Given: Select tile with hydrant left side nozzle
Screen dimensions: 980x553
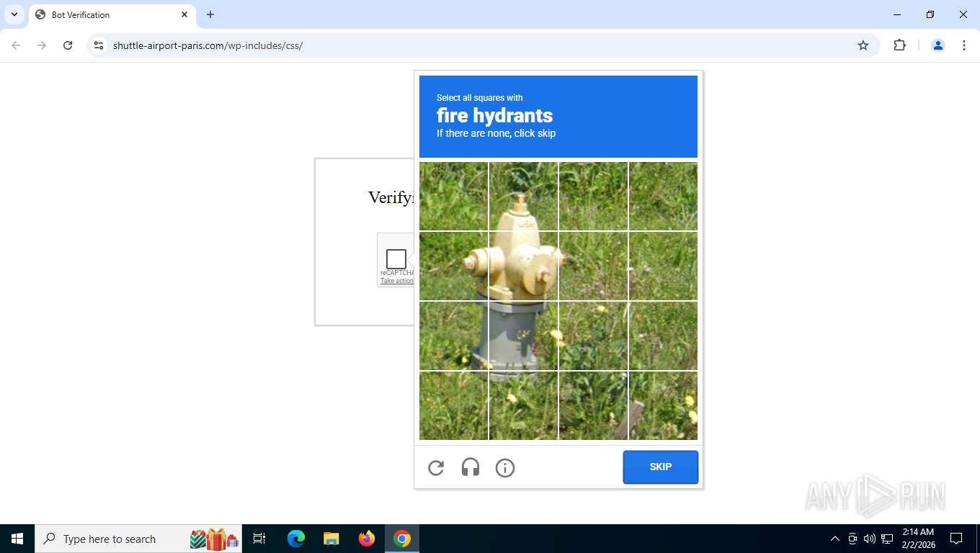Looking at the screenshot, I should 453,266.
